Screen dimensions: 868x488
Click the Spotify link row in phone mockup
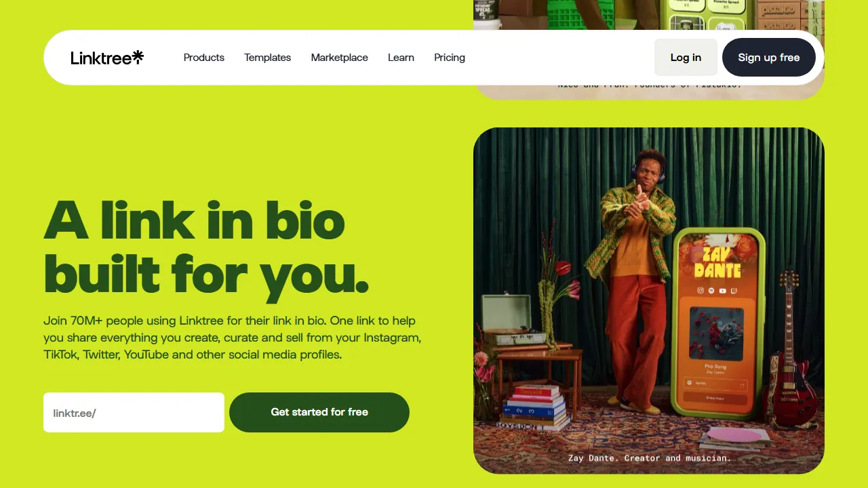715,385
